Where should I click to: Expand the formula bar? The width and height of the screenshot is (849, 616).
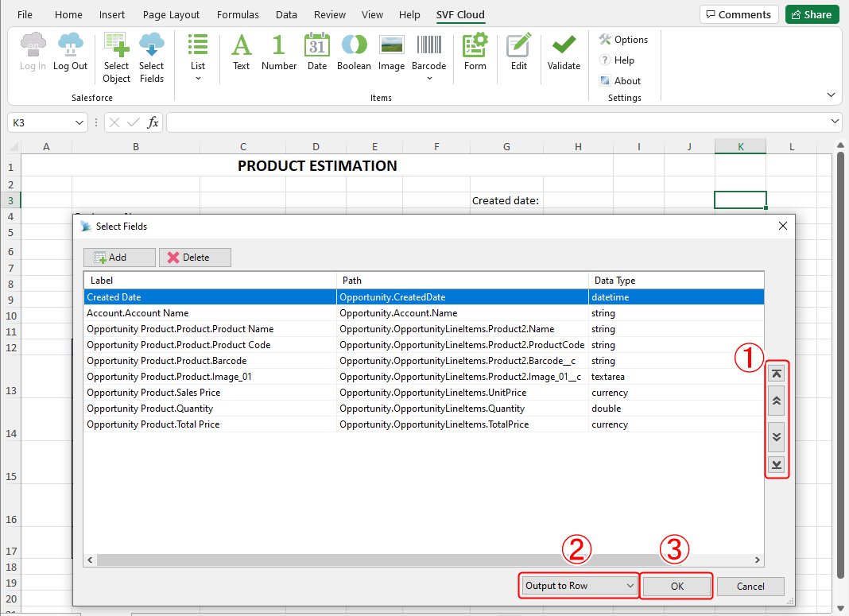point(835,122)
